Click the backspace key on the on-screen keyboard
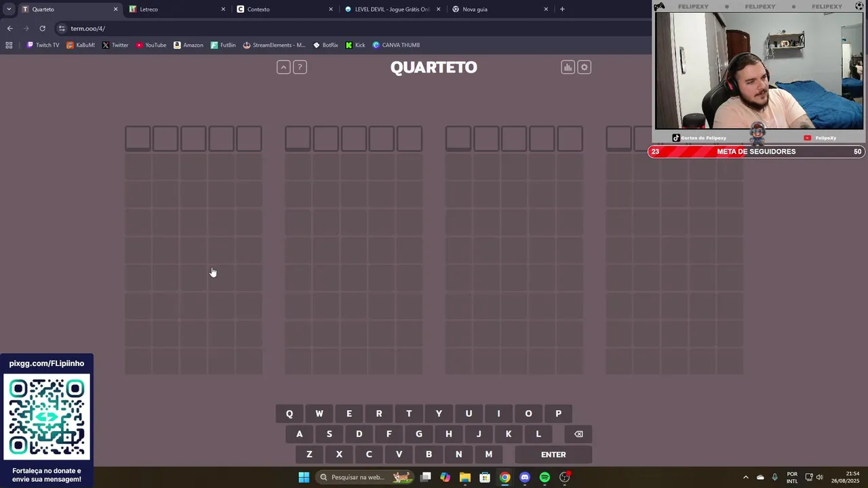 click(x=578, y=434)
